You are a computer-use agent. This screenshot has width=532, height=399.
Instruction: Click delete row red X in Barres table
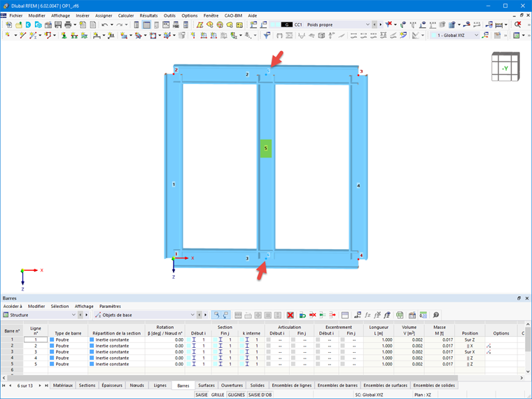pyautogui.click(x=290, y=315)
